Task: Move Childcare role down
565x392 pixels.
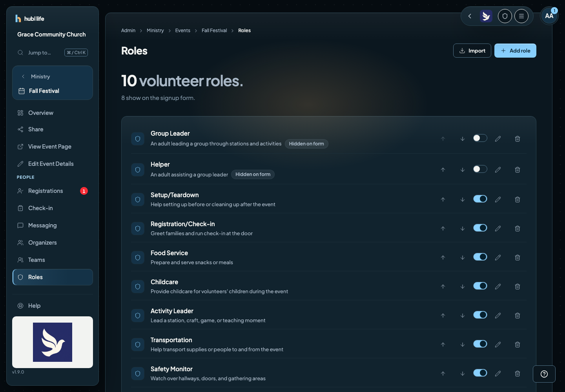Action: (463, 287)
